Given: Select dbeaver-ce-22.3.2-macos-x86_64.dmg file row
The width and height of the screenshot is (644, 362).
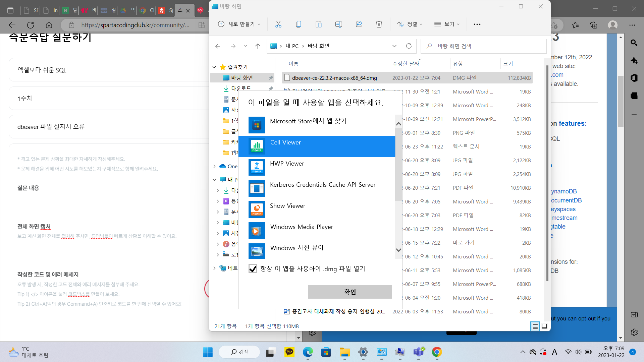Looking at the screenshot, I should [407, 78].
